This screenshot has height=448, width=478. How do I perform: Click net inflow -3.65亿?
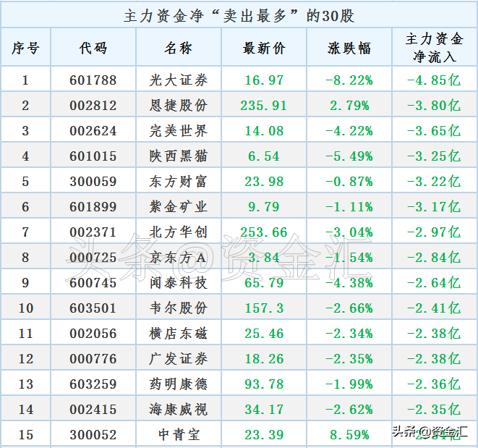[x=434, y=131]
